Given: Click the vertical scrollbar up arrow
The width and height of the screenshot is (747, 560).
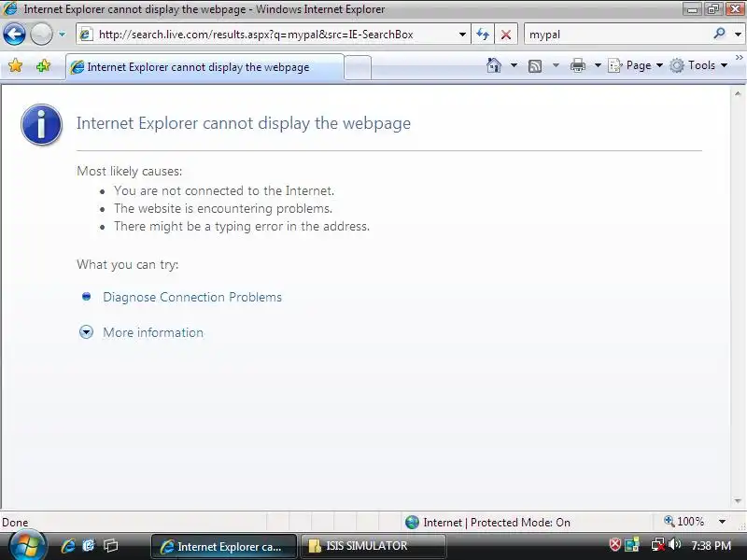Looking at the screenshot, I should pos(738,94).
